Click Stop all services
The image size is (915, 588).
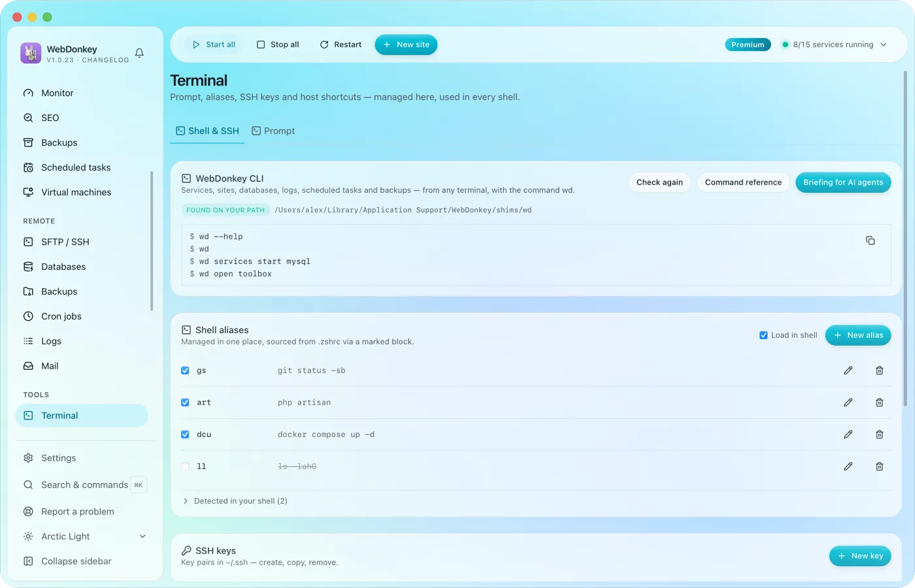278,44
